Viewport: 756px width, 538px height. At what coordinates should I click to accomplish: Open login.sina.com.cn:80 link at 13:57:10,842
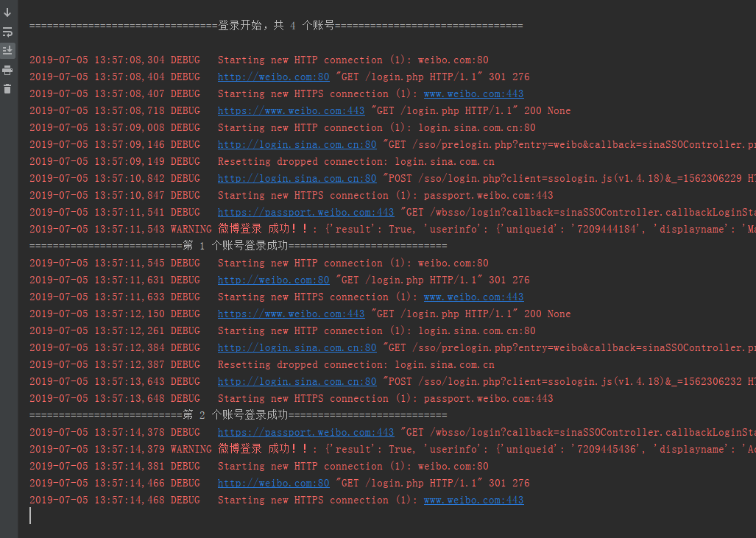[x=297, y=178]
